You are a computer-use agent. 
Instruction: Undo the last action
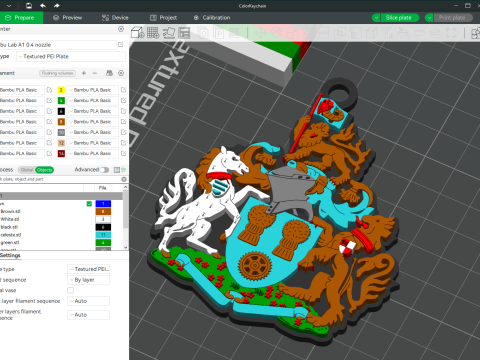tap(43, 6)
